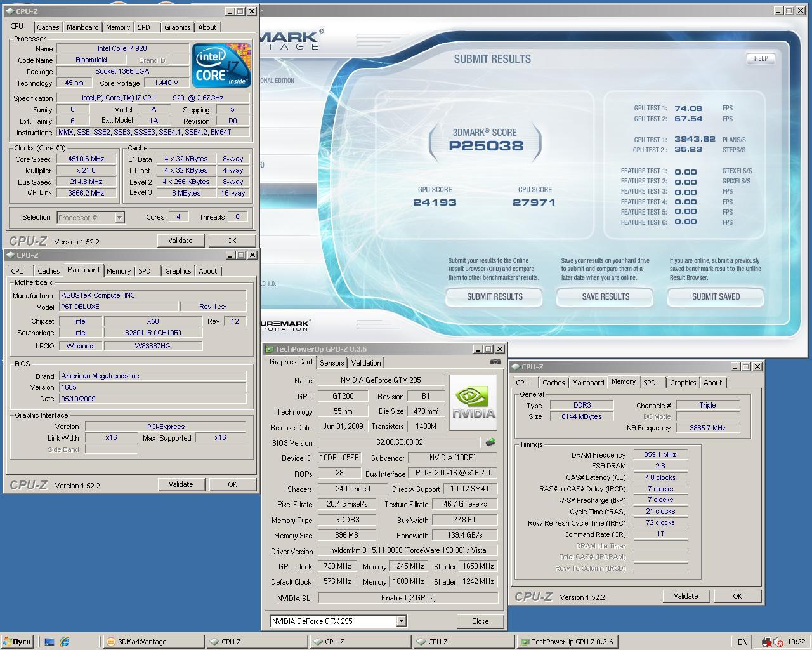The image size is (812, 650).
Task: Click the Show Desktop quick launch icon
Action: (49, 642)
